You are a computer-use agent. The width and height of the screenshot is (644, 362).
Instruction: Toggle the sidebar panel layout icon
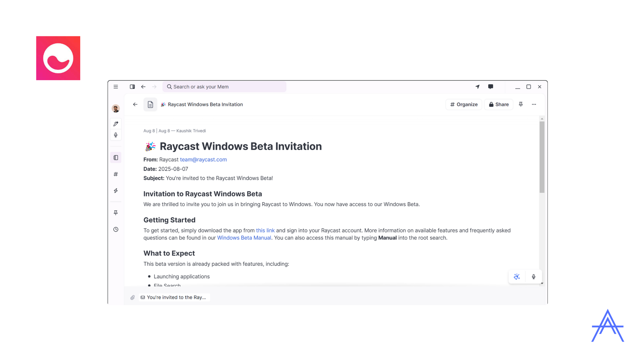point(132,87)
